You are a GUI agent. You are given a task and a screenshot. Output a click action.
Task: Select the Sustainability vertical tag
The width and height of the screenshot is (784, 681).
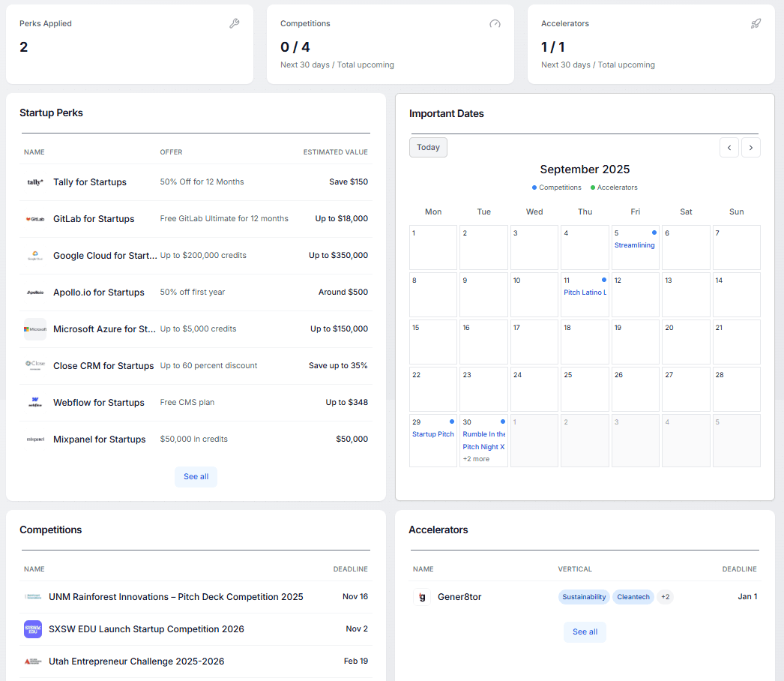tap(584, 597)
